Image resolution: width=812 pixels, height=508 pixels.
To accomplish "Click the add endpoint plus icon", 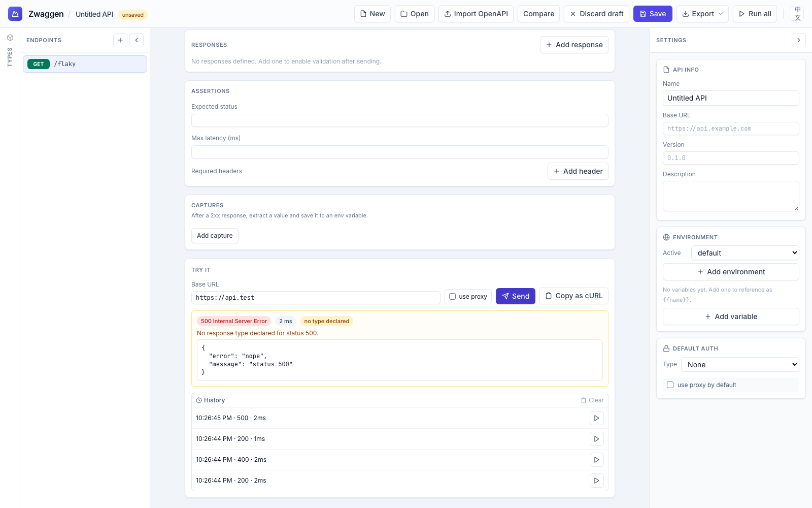I will (x=120, y=40).
